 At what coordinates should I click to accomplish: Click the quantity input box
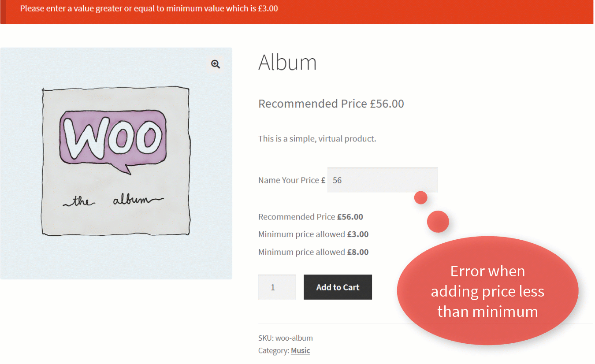coord(277,287)
